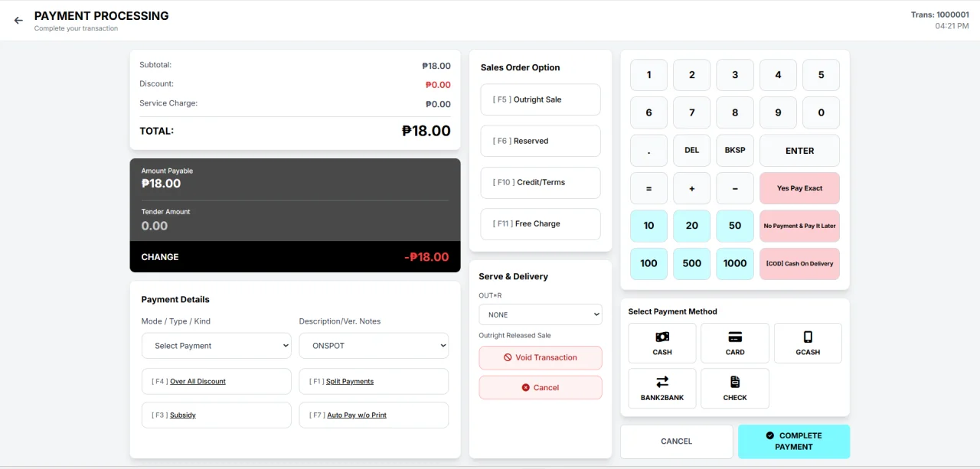Select F11 Free Charge option

(x=541, y=223)
